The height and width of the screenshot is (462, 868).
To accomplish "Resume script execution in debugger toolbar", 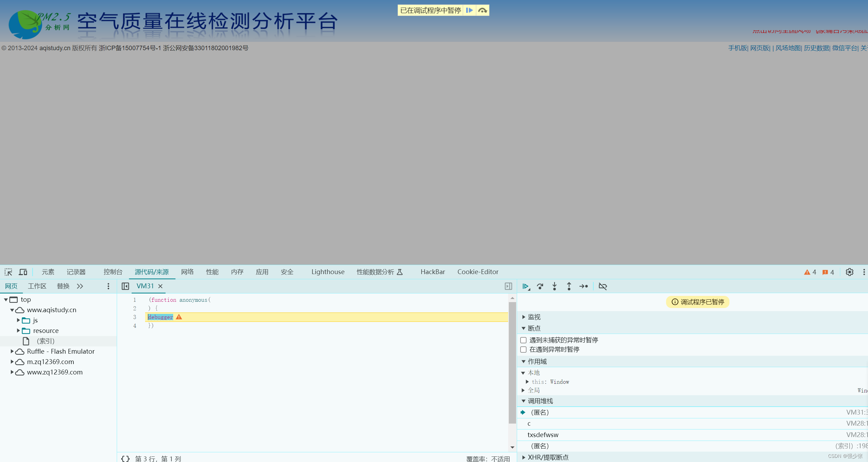I will point(525,286).
